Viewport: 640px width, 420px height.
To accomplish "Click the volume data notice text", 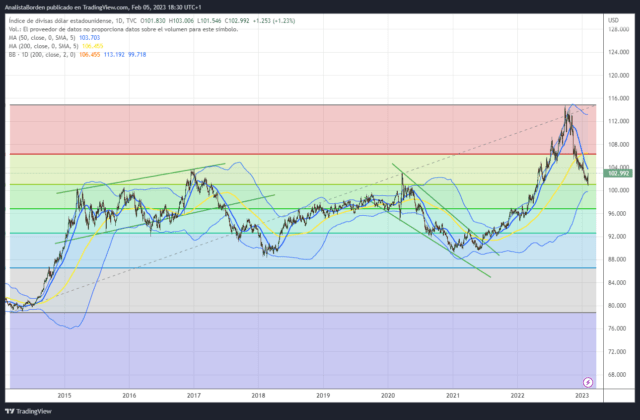I will pos(123,29).
